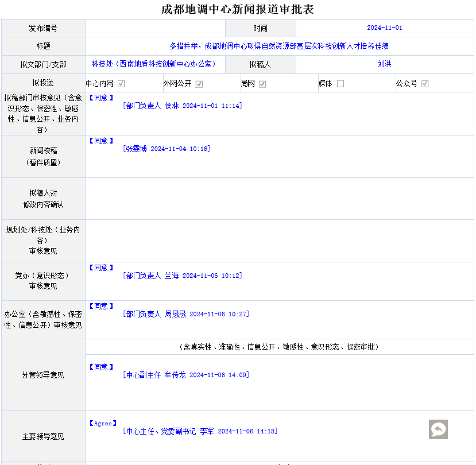
Task: Click signature 部门负责人 周恳恳 2024-11-06 10:27
Action: 186,314
